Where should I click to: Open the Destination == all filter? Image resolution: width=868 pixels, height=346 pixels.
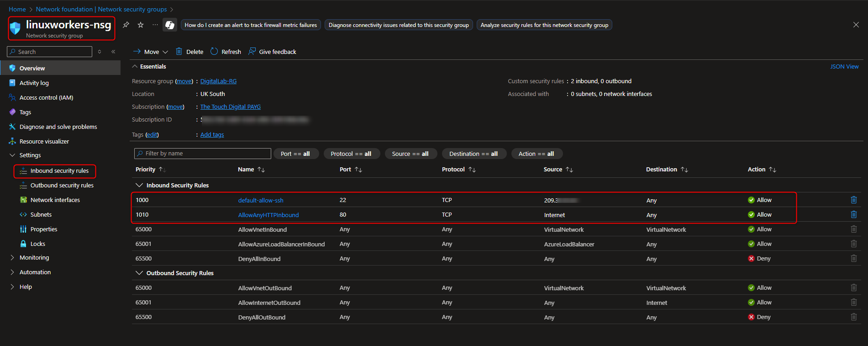coord(474,154)
